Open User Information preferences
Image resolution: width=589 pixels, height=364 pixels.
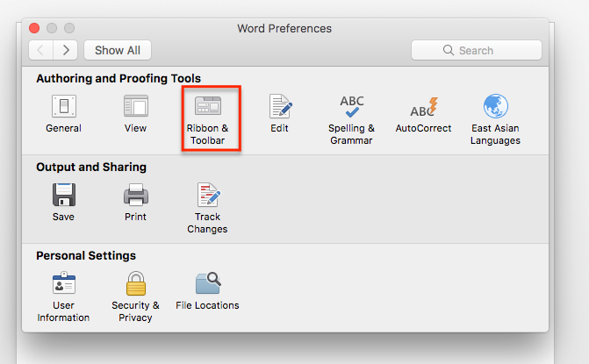[63, 284]
